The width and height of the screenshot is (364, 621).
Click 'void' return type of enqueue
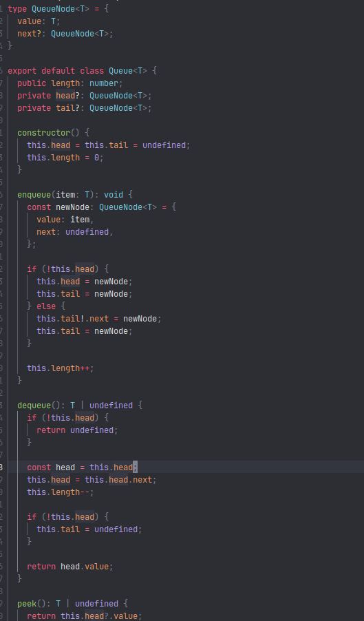pos(113,195)
